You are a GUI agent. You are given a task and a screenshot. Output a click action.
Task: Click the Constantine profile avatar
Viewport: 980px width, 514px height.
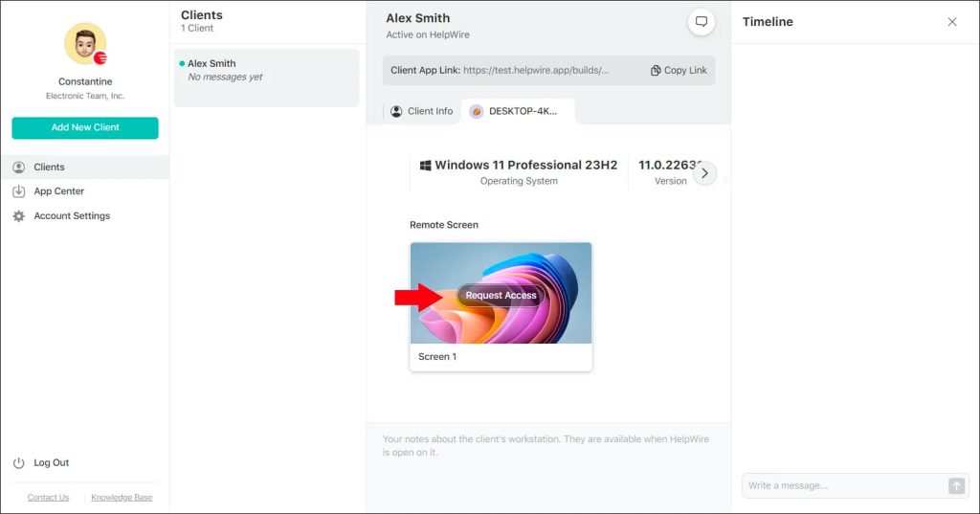click(x=84, y=44)
